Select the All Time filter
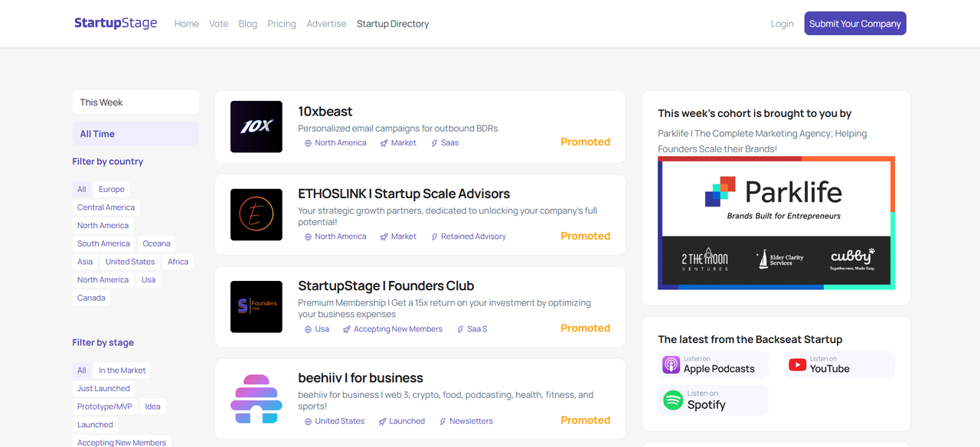Viewport: 980px width, 447px height. click(x=136, y=134)
